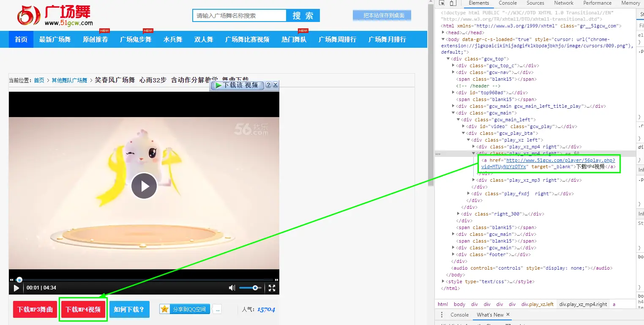
Task: Click the small play icon in the control bar
Action: coord(16,288)
